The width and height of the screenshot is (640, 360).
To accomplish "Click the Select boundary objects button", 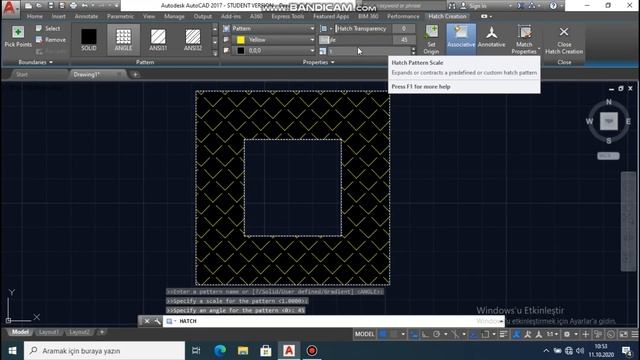I will point(48,29).
